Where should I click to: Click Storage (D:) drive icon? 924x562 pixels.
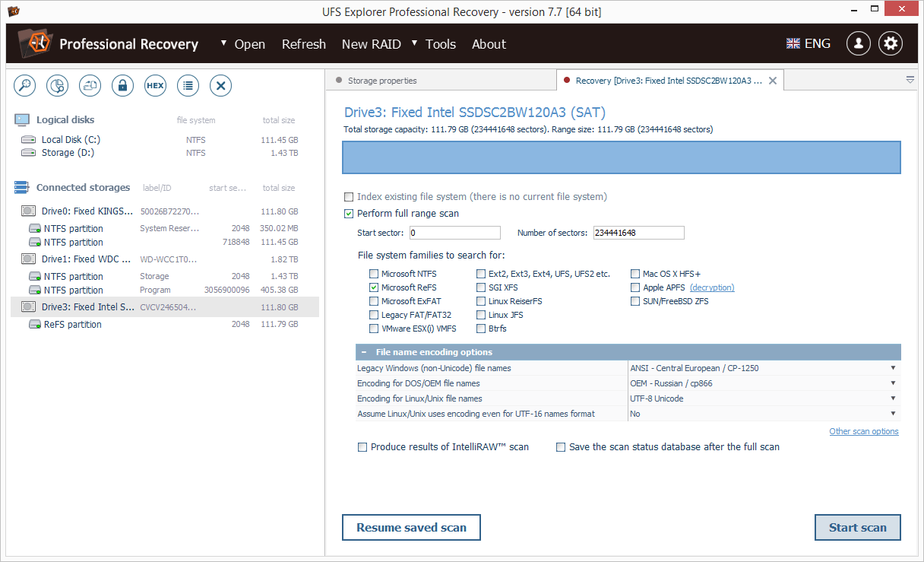28,153
